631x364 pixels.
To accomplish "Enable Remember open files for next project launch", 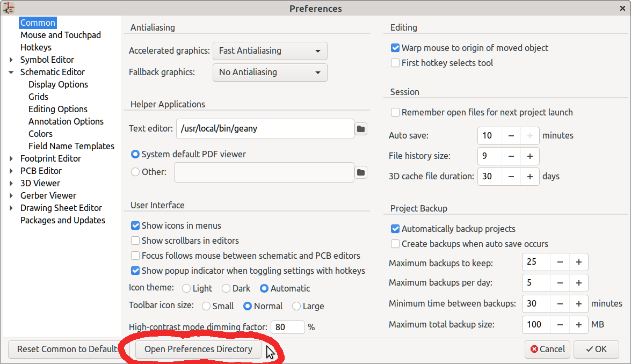I will tap(395, 113).
